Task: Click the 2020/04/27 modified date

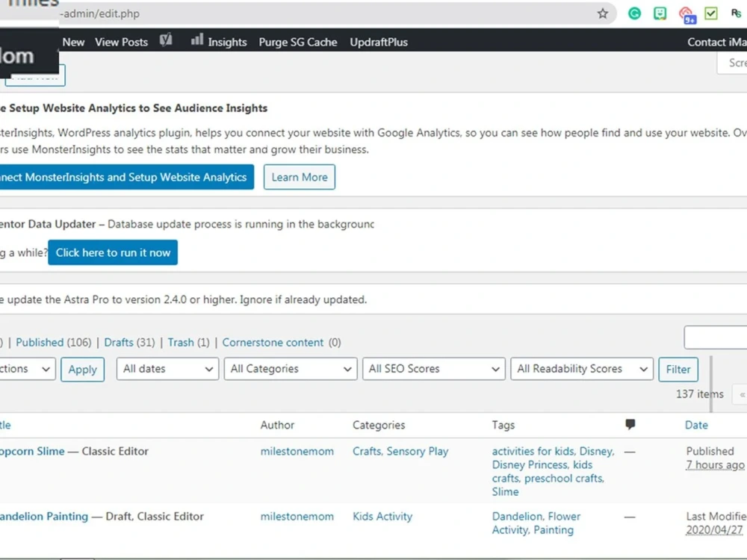Action: pyautogui.click(x=714, y=530)
